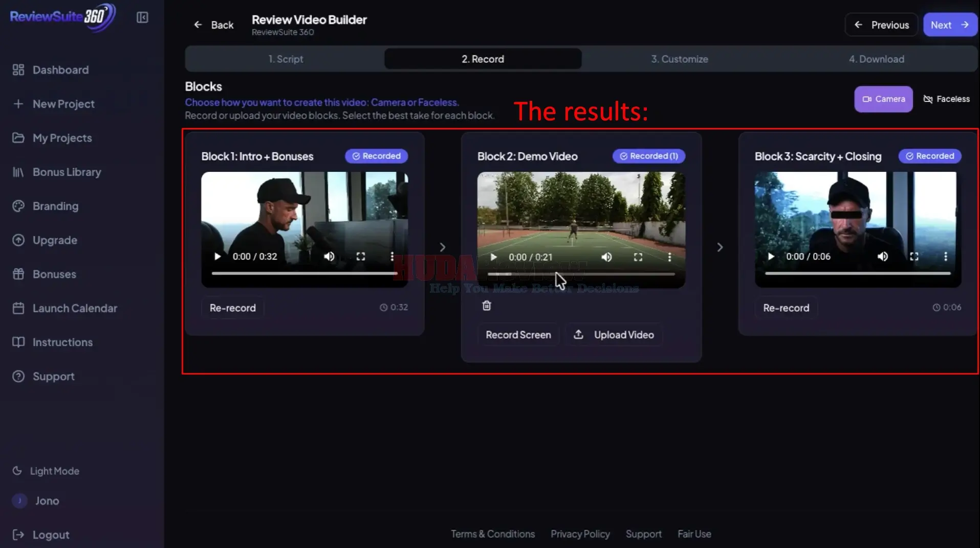Switch to Light Mode

pos(53,470)
